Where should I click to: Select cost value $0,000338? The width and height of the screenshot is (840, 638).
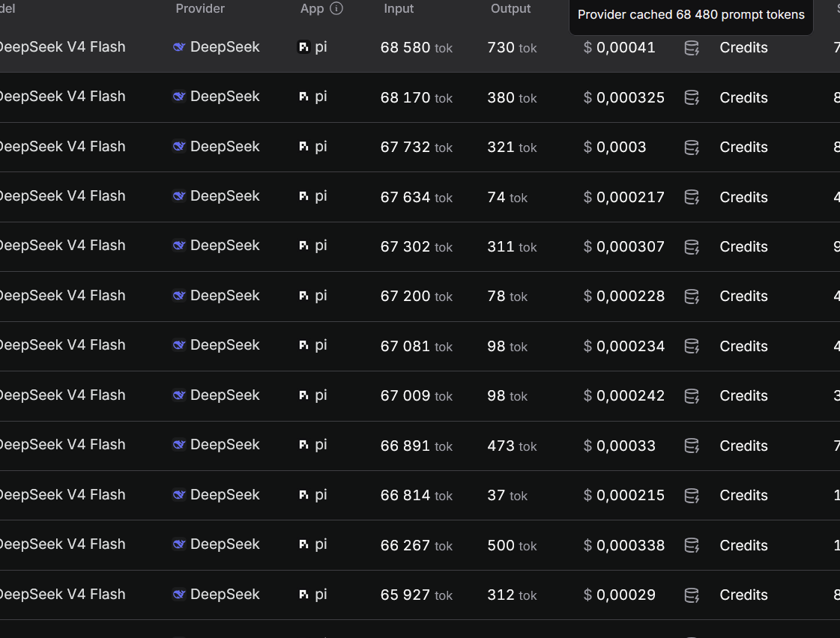(624, 545)
